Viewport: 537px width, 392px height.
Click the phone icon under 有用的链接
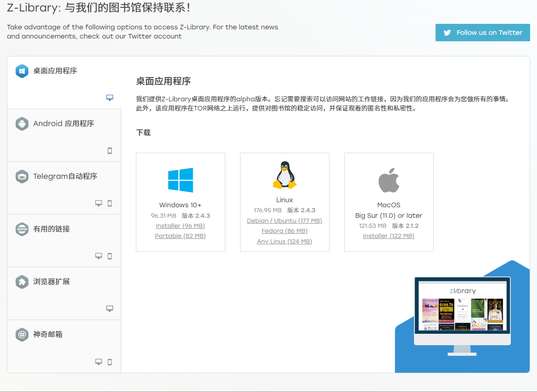click(110, 256)
